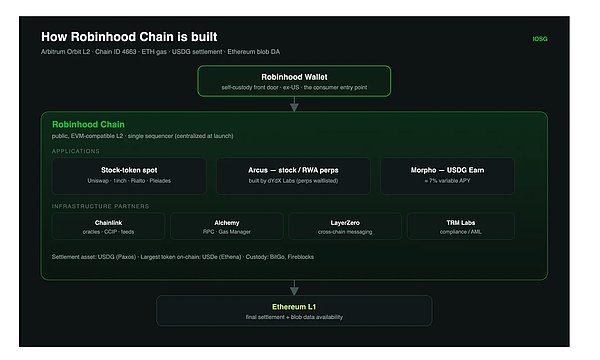Click the Arbitrum Orbit L2 subtitle line
The image size is (600, 360).
(x=160, y=52)
